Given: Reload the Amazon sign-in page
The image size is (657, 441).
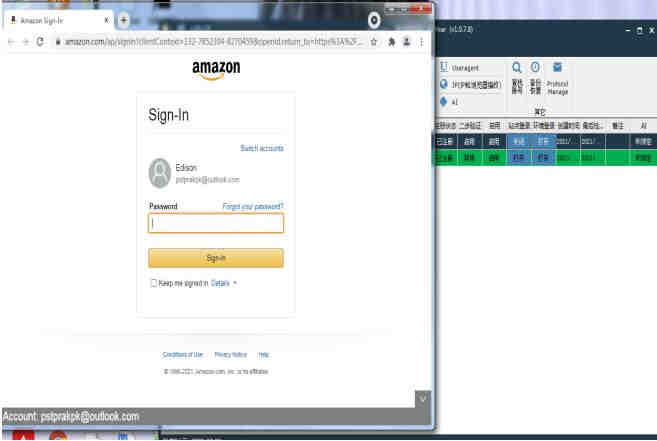Looking at the screenshot, I should pyautogui.click(x=40, y=42).
